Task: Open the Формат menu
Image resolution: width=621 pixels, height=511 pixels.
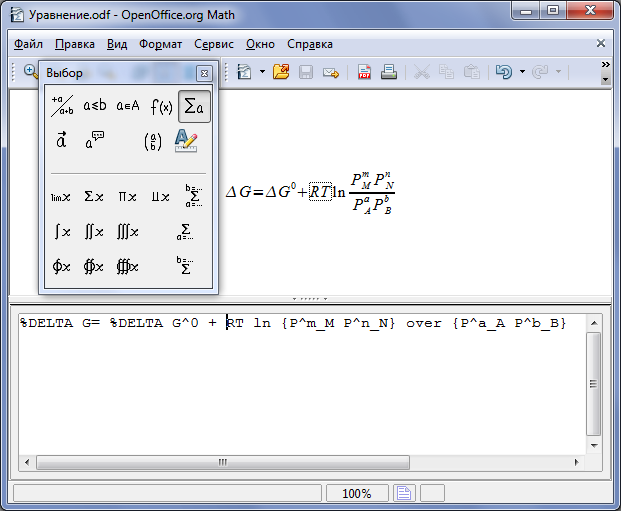Action: point(160,44)
